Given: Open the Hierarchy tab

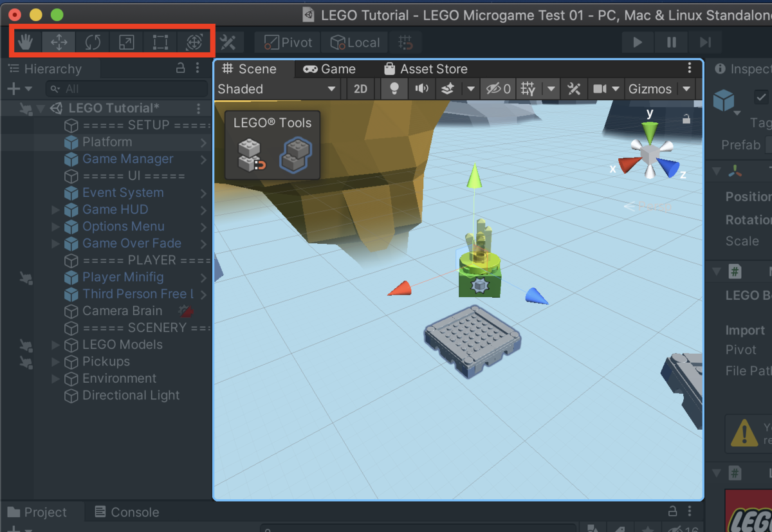Looking at the screenshot, I should coord(45,69).
